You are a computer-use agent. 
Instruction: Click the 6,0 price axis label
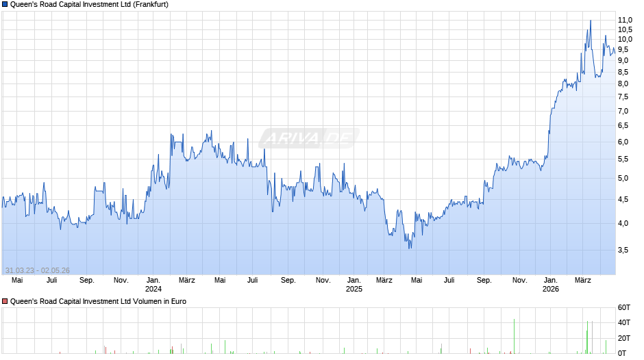tap(623, 142)
